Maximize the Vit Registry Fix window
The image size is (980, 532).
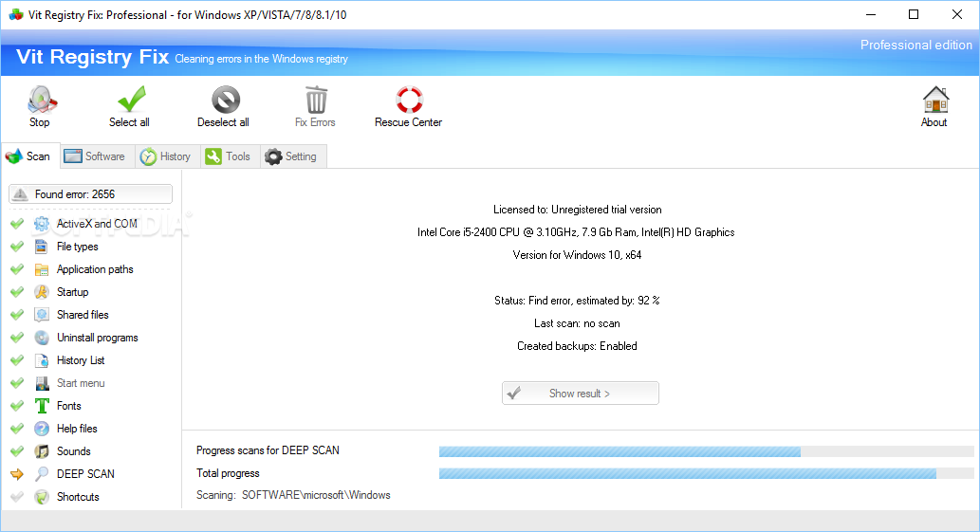click(914, 14)
